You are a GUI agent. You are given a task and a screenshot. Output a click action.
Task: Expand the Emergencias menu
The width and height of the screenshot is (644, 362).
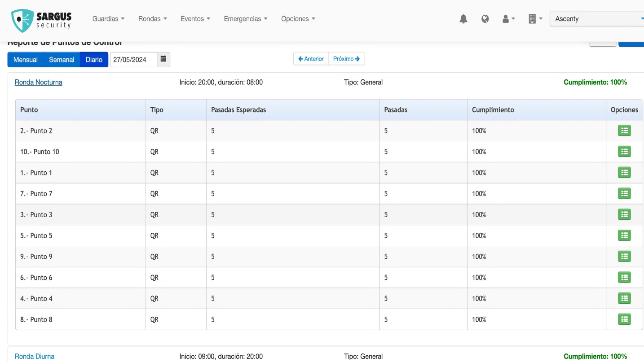pyautogui.click(x=246, y=19)
